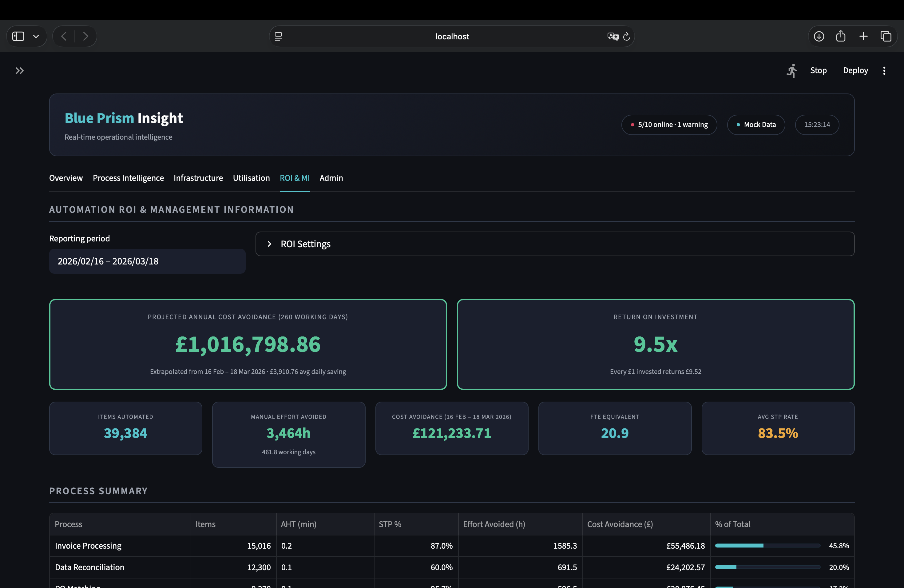Viewport: 904px width, 588px height.
Task: Click Stop to halt the app
Action: (819, 70)
